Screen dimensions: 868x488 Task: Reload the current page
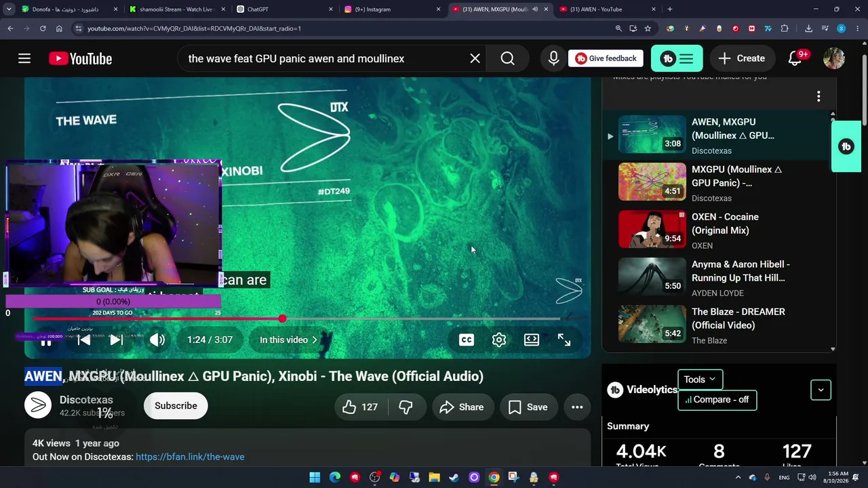click(43, 28)
